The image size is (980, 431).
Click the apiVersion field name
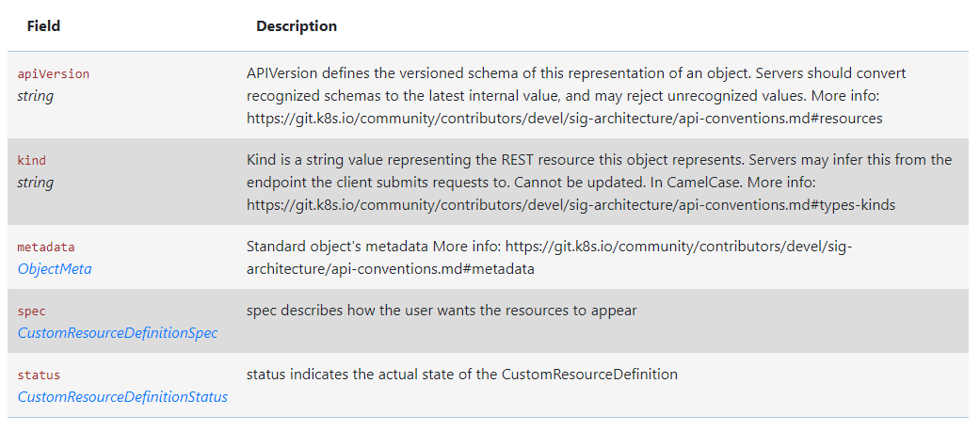[54, 74]
